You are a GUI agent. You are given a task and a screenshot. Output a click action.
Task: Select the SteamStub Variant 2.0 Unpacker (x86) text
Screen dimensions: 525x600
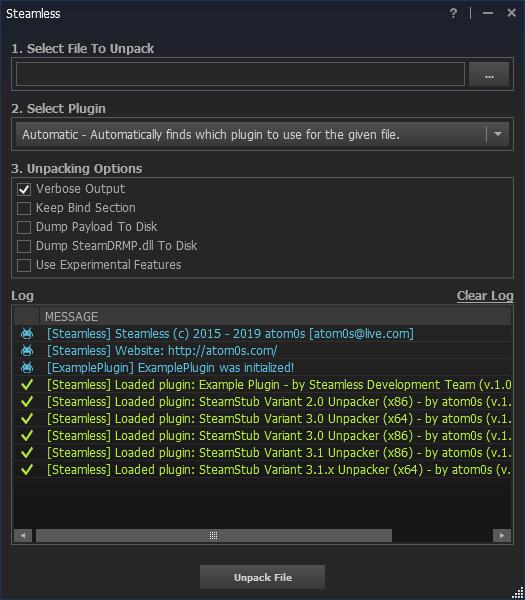point(279,402)
